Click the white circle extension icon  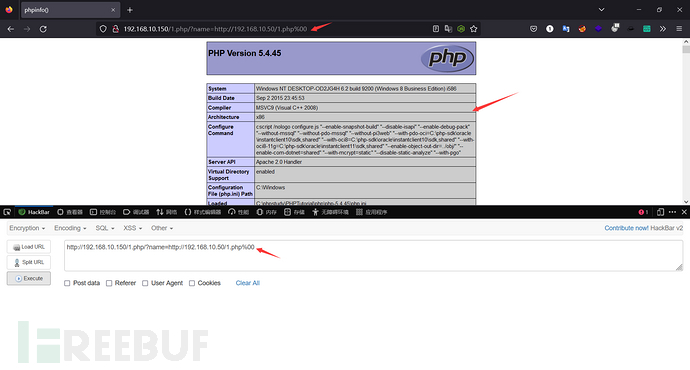pos(550,29)
